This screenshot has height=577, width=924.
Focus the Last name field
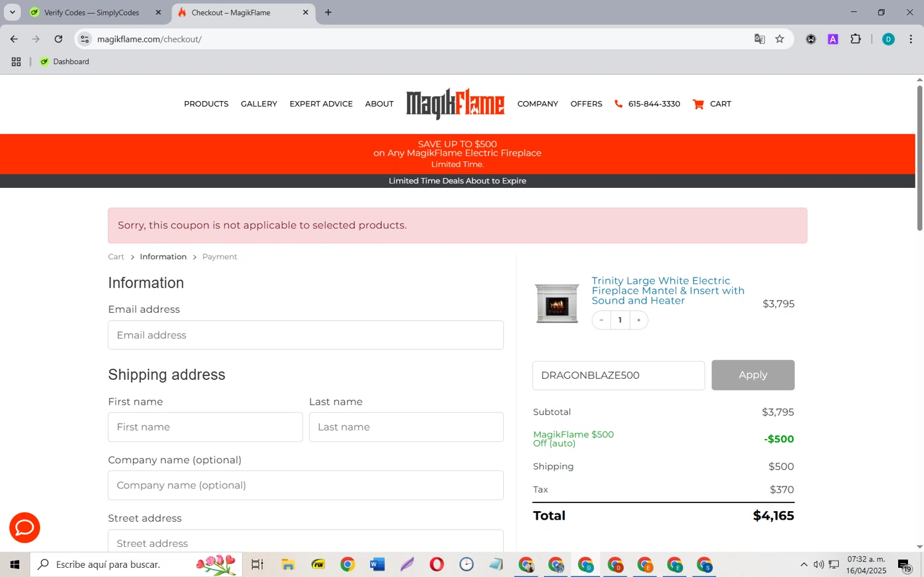point(407,427)
